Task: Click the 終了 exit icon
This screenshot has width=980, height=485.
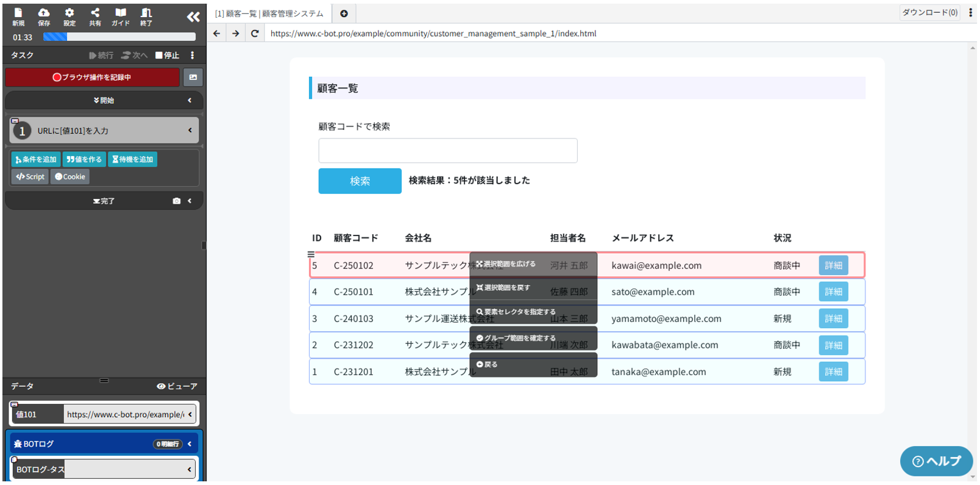Action: [146, 17]
